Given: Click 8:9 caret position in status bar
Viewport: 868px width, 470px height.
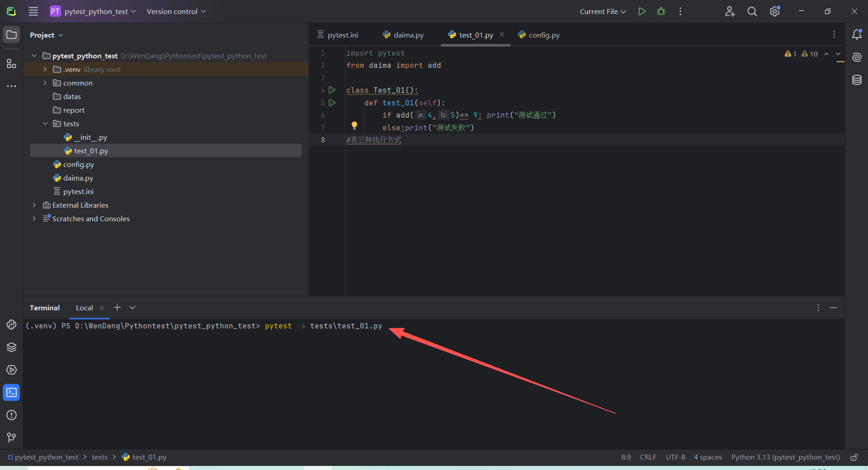Looking at the screenshot, I should 626,457.
